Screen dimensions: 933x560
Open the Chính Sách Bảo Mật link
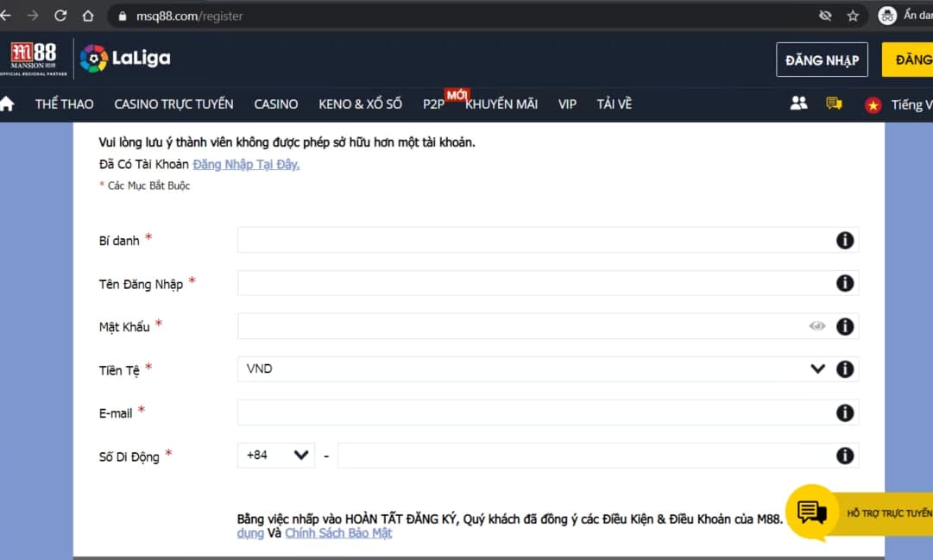click(x=338, y=533)
